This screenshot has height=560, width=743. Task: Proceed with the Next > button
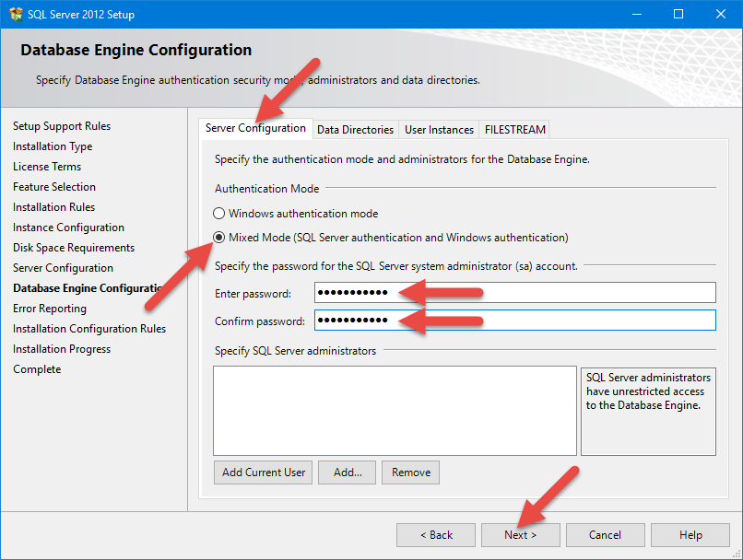coord(520,535)
